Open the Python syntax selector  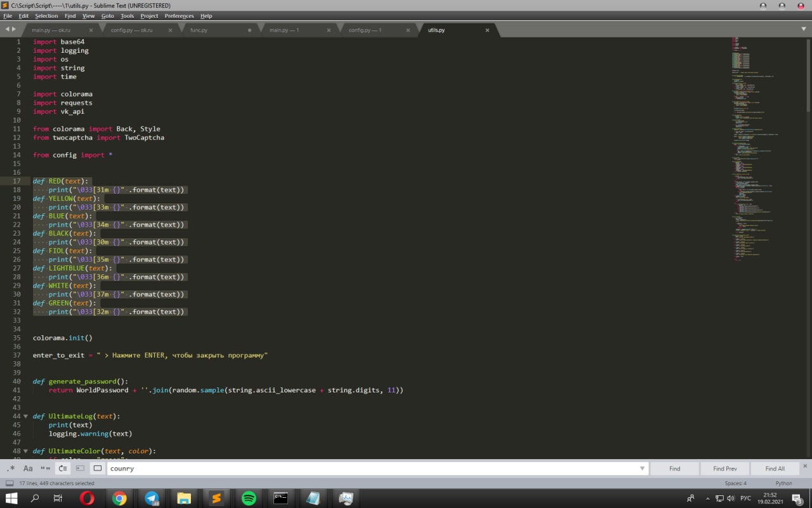pos(783,483)
